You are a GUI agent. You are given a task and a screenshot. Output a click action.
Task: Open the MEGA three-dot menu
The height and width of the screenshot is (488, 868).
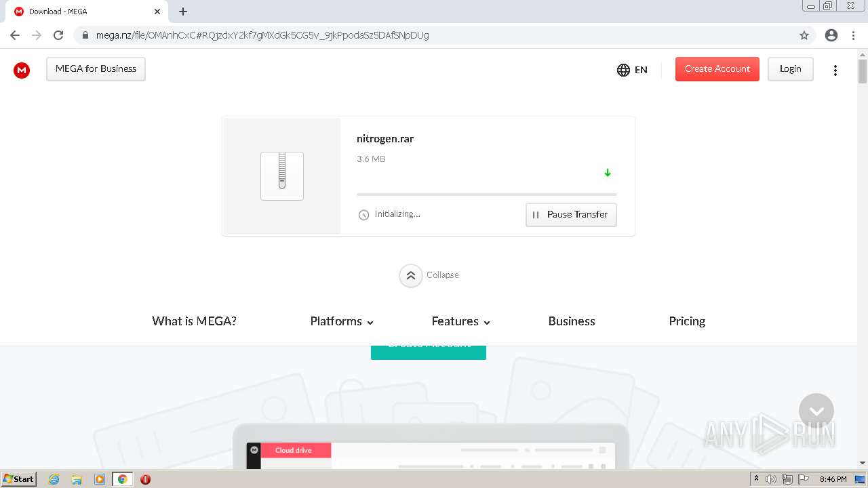pos(835,70)
